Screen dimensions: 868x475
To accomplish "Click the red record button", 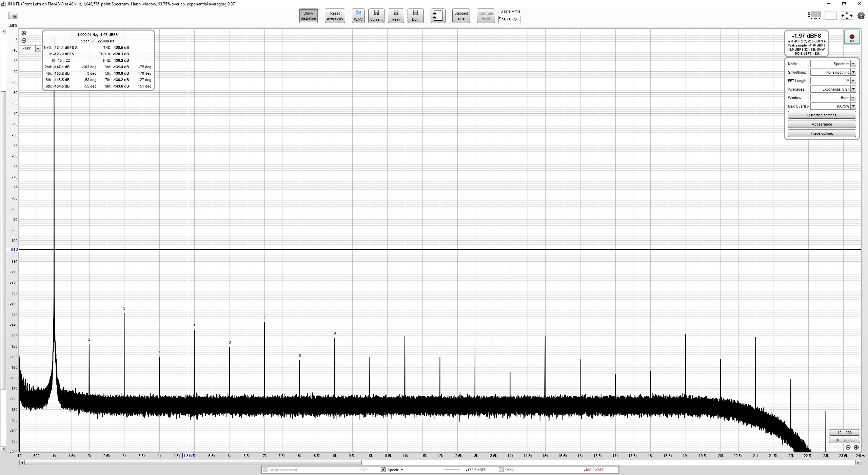I will [x=852, y=37].
